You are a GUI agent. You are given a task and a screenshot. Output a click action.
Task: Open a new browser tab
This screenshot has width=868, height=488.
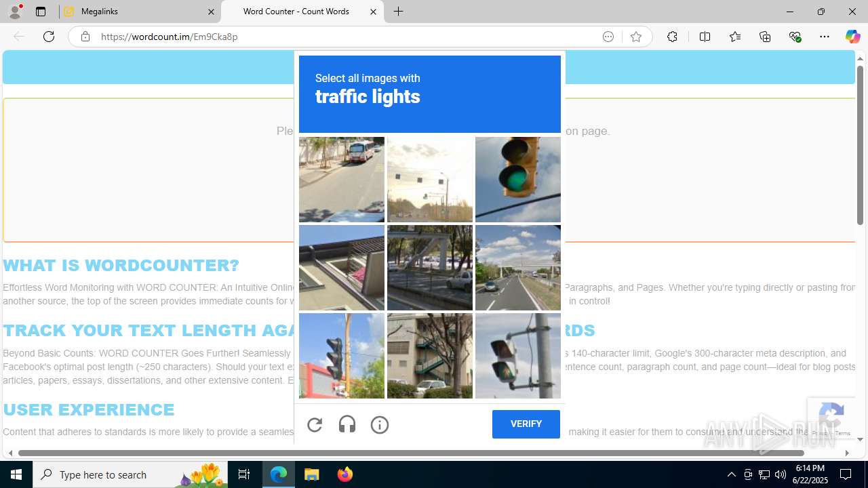[x=399, y=12]
